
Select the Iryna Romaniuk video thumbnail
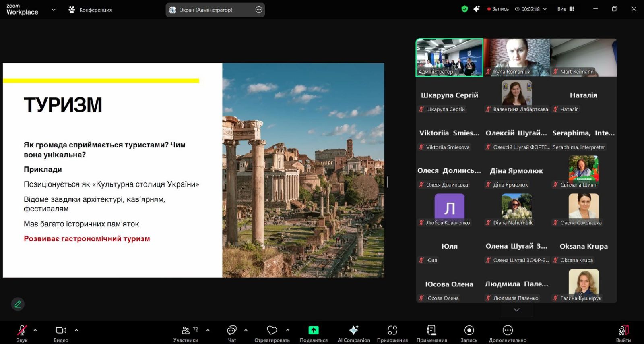pos(516,57)
